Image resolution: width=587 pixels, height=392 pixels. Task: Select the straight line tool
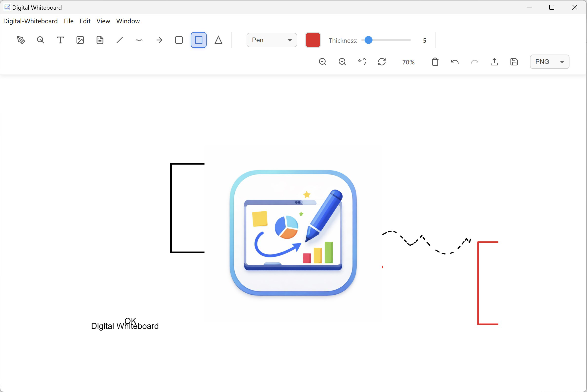[x=119, y=40]
